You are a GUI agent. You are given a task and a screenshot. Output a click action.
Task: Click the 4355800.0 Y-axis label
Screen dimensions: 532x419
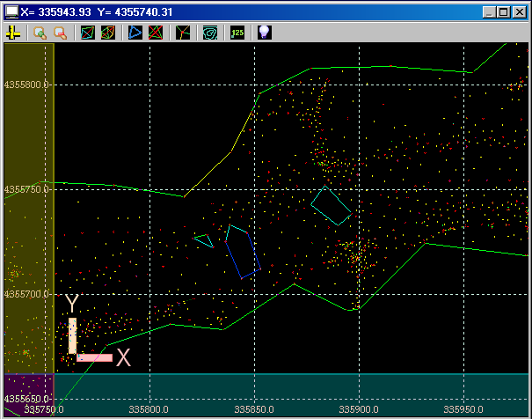click(27, 85)
